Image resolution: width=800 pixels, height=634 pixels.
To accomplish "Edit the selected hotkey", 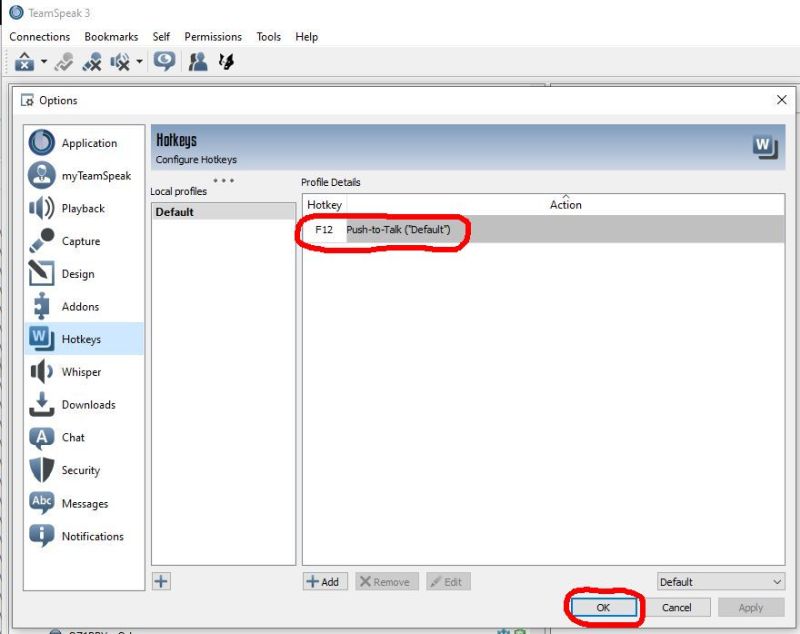I will click(448, 581).
